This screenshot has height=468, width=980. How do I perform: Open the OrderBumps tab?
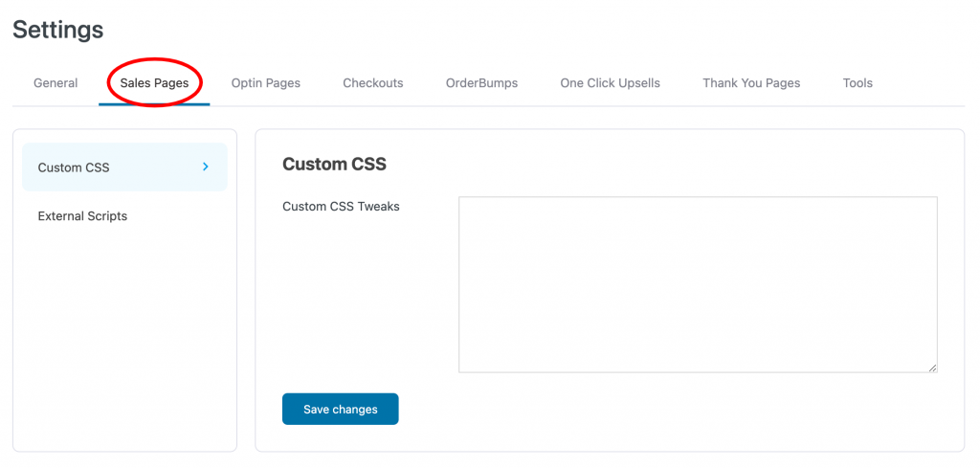point(482,83)
